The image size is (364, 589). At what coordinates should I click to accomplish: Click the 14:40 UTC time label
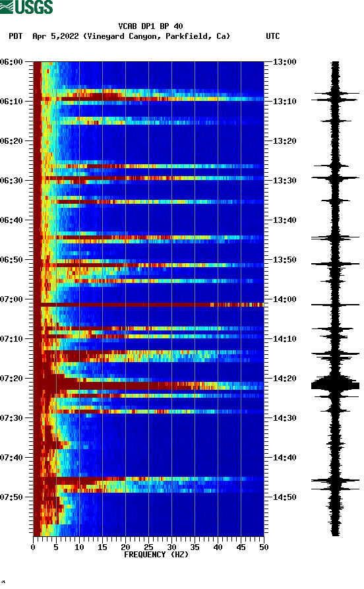284,458
